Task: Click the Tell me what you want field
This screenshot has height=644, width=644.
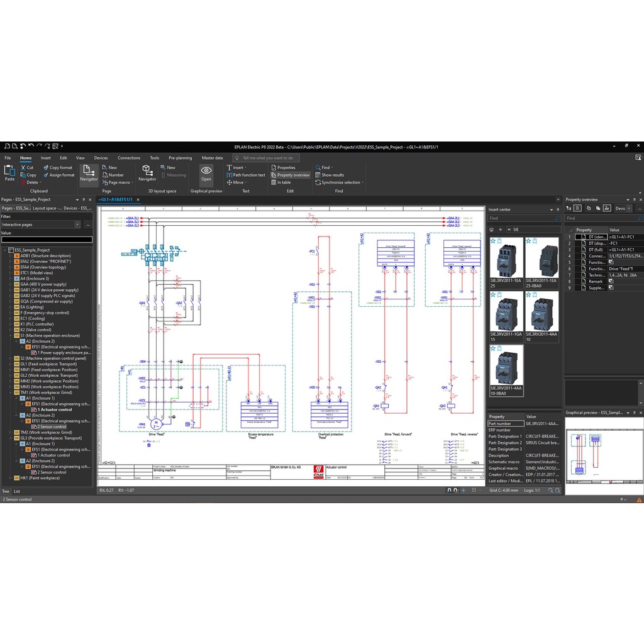Action: click(x=266, y=158)
